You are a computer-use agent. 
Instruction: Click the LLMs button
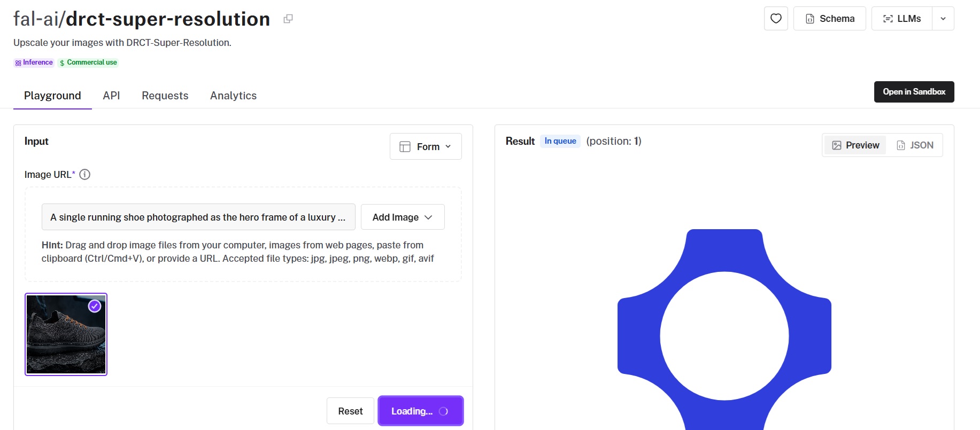[902, 19]
